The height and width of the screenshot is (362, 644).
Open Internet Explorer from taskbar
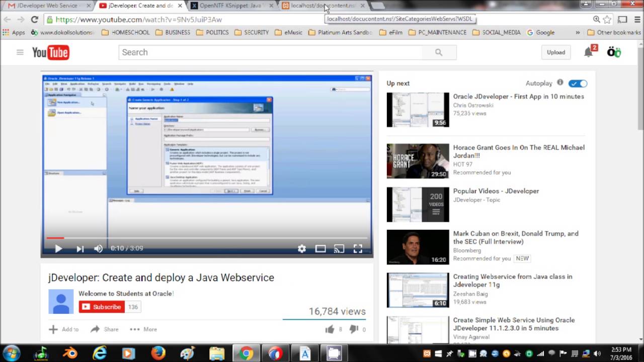coord(100,353)
